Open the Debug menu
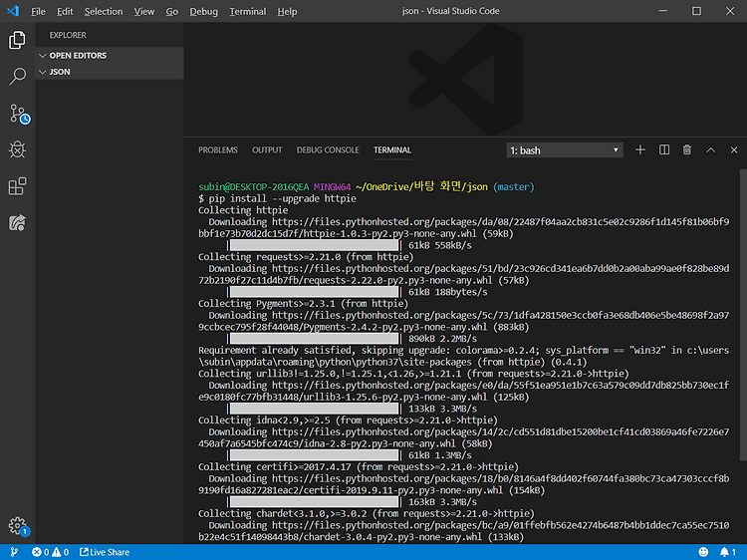 [203, 11]
